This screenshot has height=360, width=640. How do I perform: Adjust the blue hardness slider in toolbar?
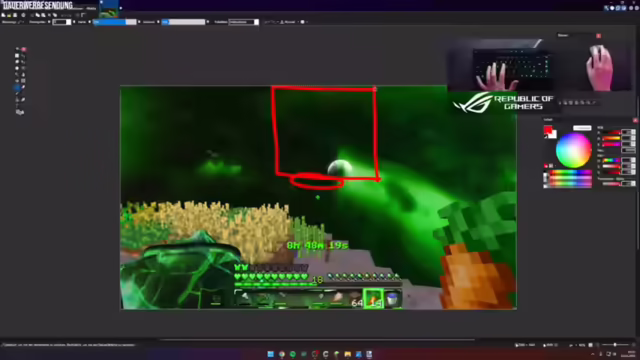[115, 22]
